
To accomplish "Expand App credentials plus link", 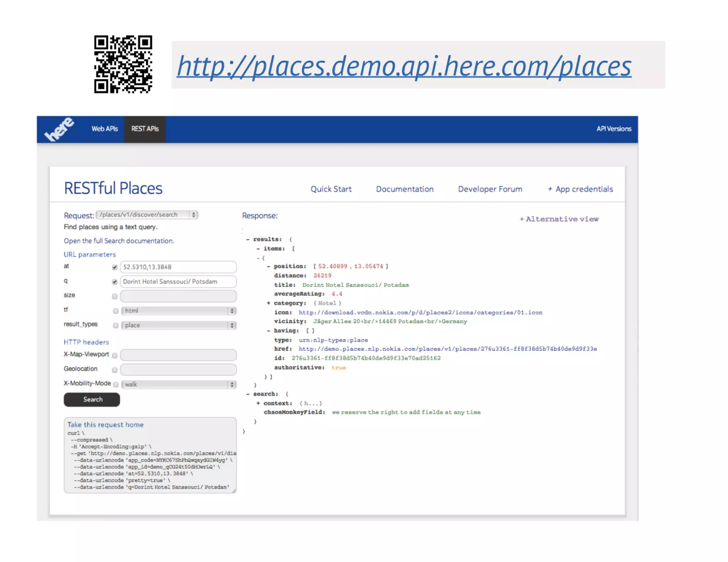I will pyautogui.click(x=580, y=189).
